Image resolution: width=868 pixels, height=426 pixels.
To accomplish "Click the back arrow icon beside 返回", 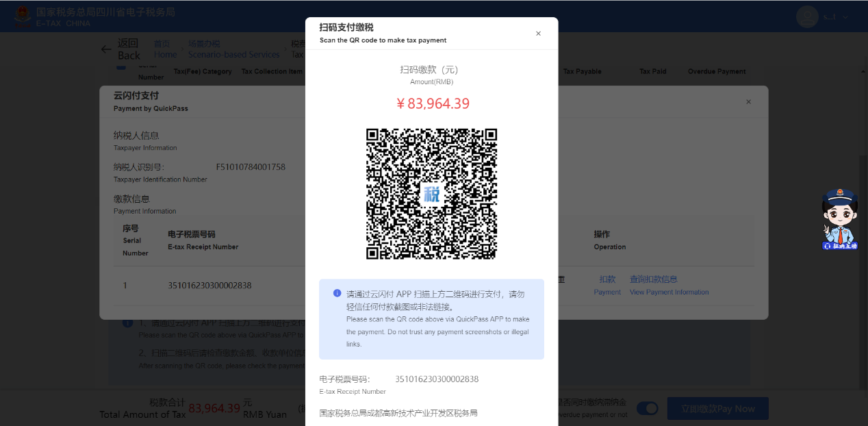I will pyautogui.click(x=106, y=49).
